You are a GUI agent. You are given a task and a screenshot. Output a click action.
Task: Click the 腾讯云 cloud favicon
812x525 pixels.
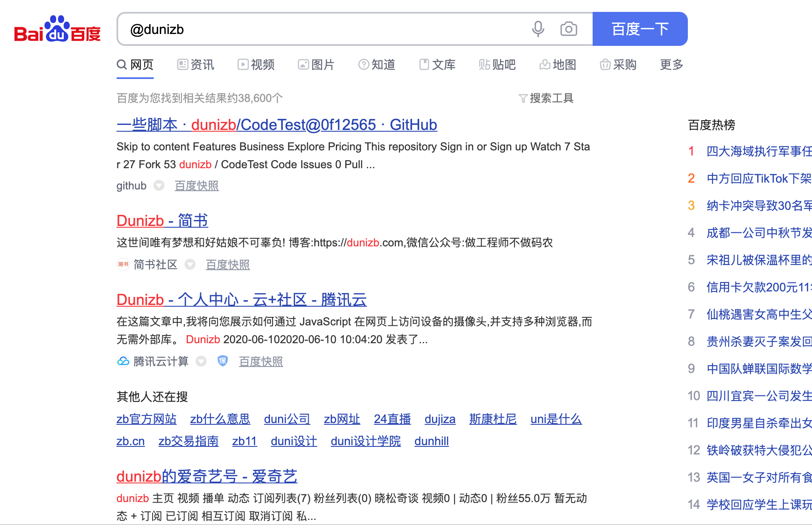(123, 361)
